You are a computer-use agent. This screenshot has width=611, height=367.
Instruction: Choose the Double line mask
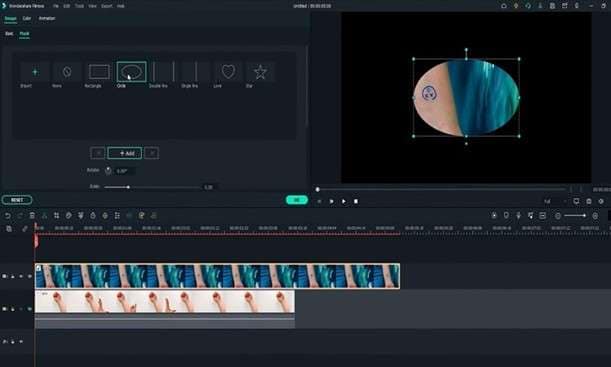pos(164,72)
